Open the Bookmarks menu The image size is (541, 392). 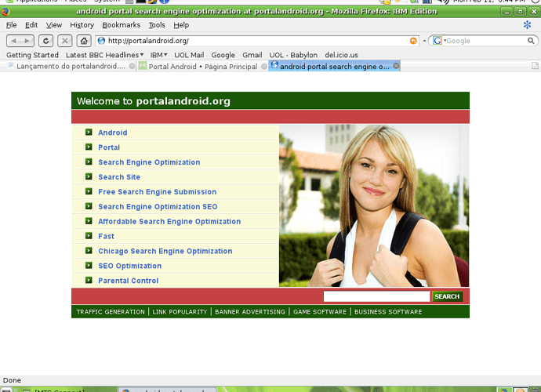[121, 25]
